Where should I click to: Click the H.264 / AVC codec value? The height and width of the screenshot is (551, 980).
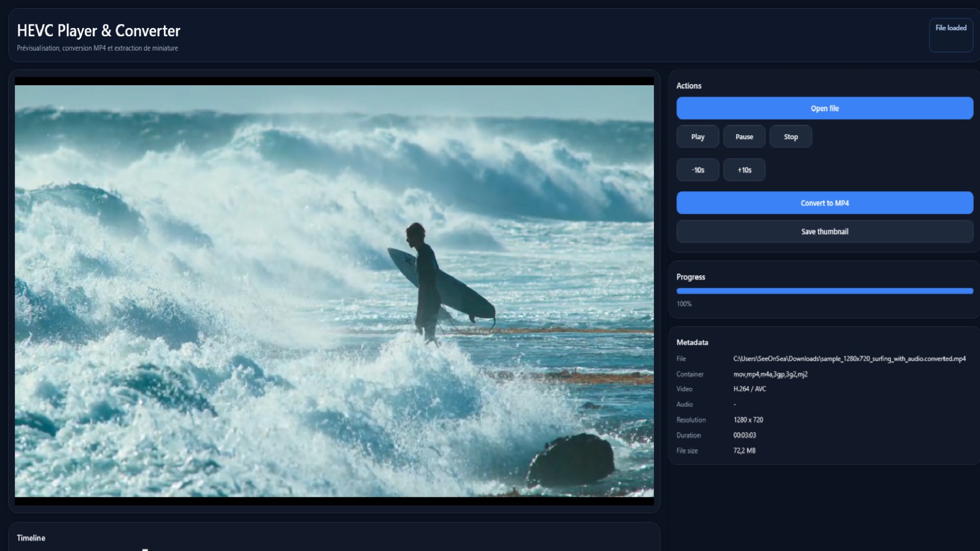(749, 389)
